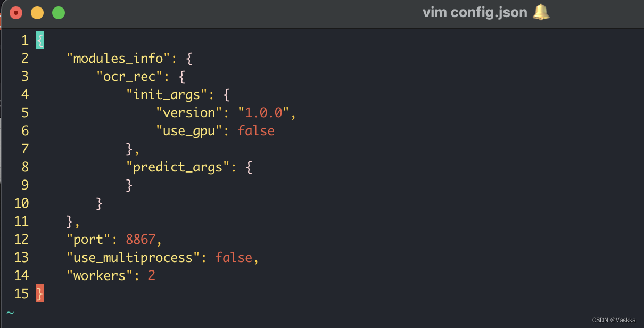This screenshot has width=644, height=328.
Task: Click the tilde empty-line marker
Action: click(10, 312)
